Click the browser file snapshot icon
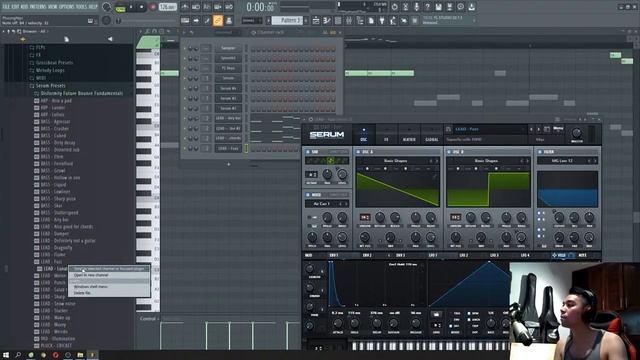 tap(67, 39)
